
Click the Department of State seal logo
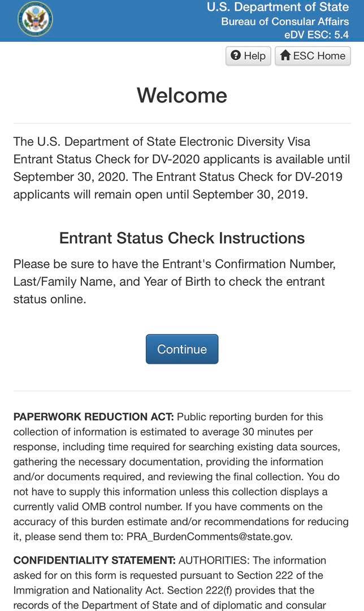point(36,19)
